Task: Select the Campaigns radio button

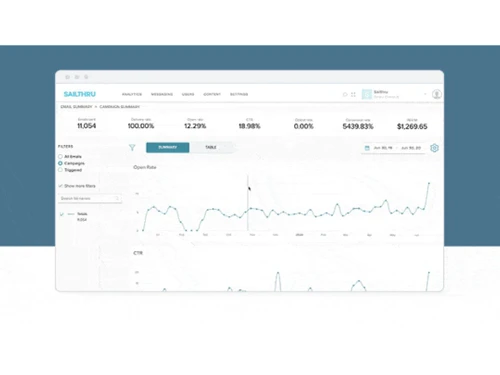Action: 60,163
